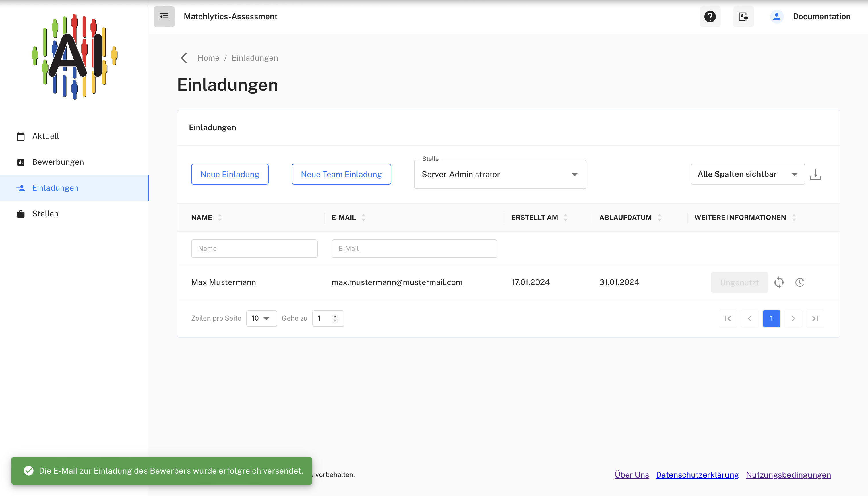Click the 31.01.2024 expiry date

point(619,282)
